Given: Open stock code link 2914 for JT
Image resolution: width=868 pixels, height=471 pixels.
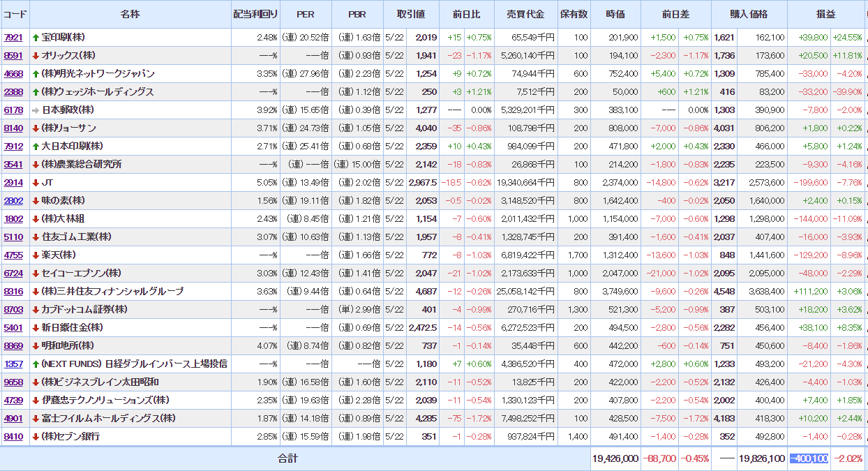Looking at the screenshot, I should (x=13, y=183).
